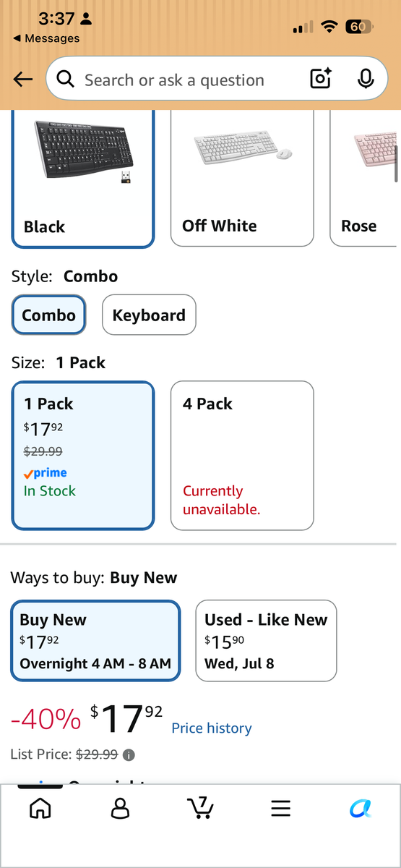Open the shopping cart icon
Viewport: 401px width, 868px height.
(x=200, y=807)
